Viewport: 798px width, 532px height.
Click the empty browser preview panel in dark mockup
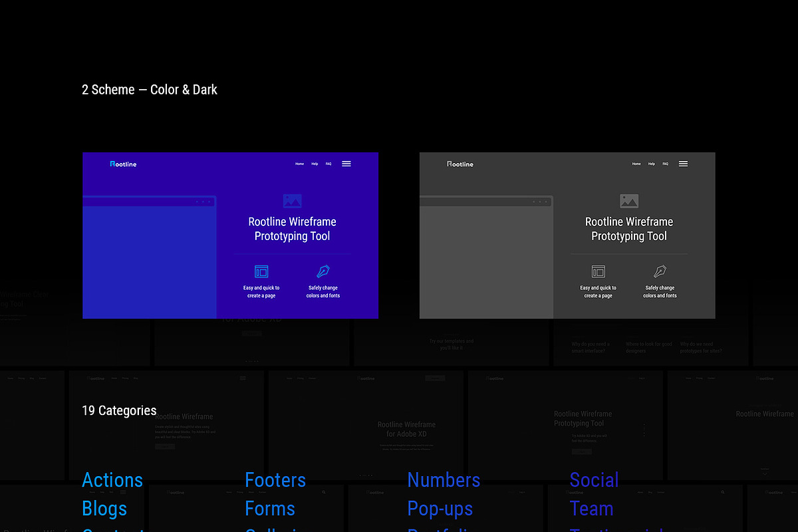[x=486, y=262]
